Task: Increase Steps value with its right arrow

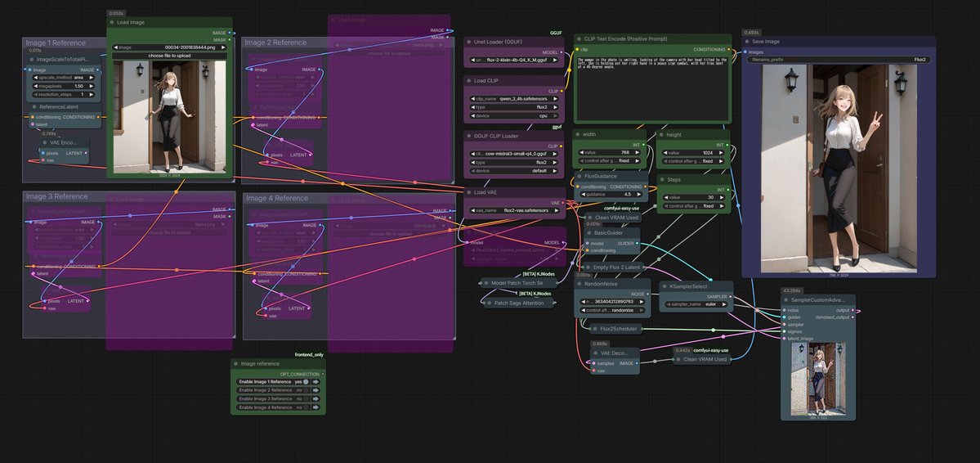Action: coord(723,198)
